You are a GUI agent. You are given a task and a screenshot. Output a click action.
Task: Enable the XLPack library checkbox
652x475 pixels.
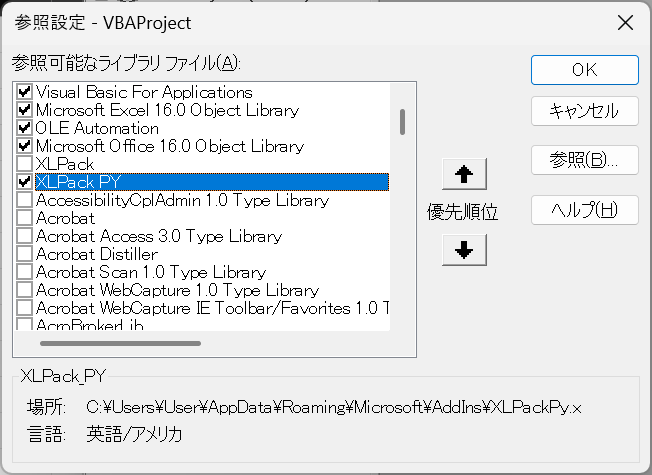pyautogui.click(x=25, y=164)
